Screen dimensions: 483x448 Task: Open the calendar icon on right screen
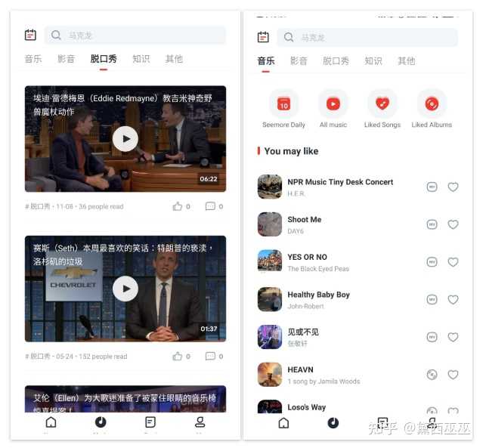coord(263,37)
